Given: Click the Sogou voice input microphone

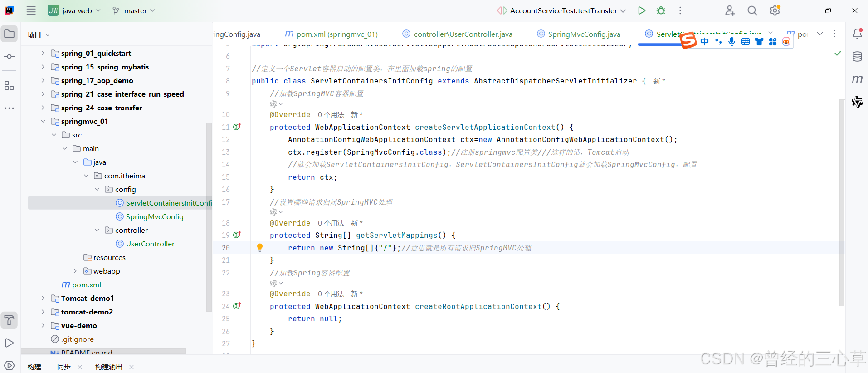Looking at the screenshot, I should pos(731,42).
